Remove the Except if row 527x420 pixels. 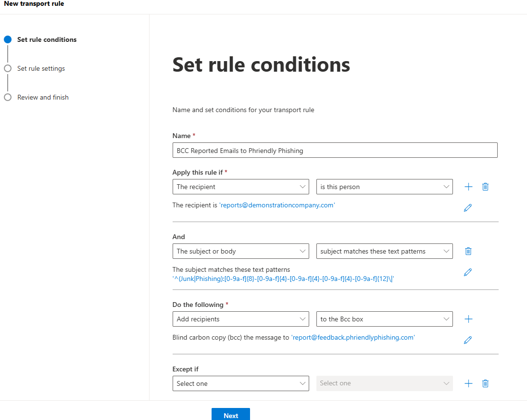point(485,383)
